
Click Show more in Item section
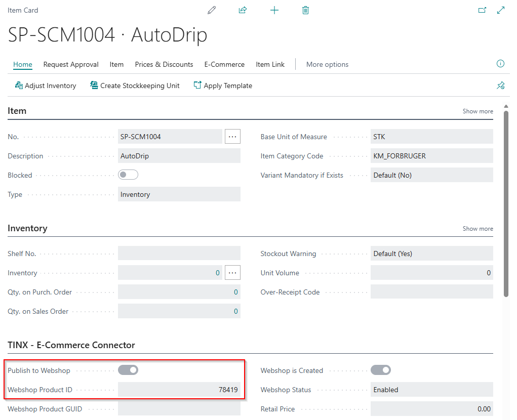[x=478, y=111]
